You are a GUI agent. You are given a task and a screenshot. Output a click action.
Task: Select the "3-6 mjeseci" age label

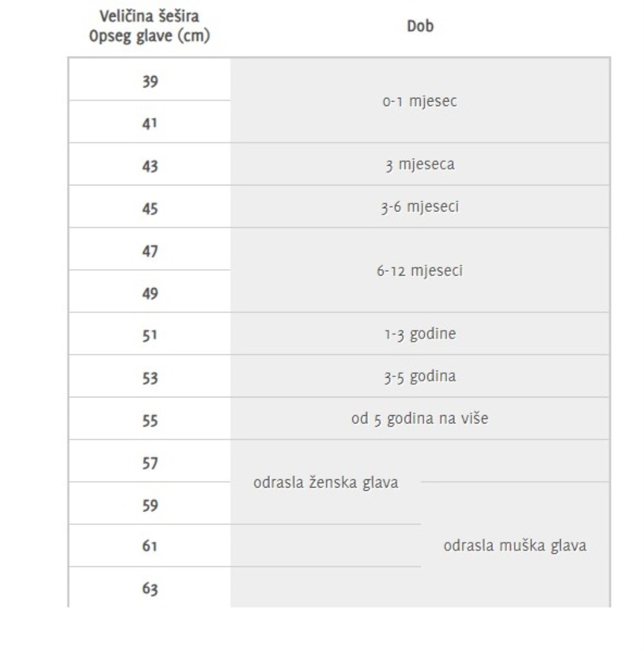tap(420, 208)
